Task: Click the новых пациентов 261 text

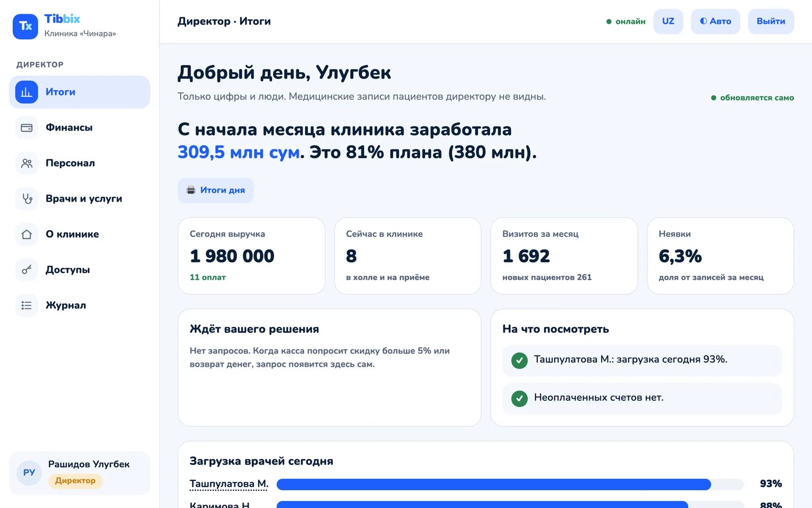Action: pos(547,277)
